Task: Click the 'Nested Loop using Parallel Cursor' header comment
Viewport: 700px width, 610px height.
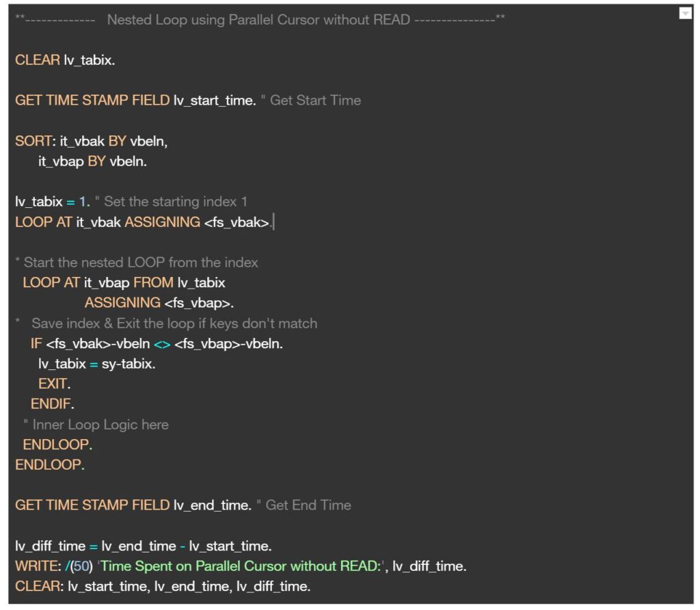Action: coord(258,20)
